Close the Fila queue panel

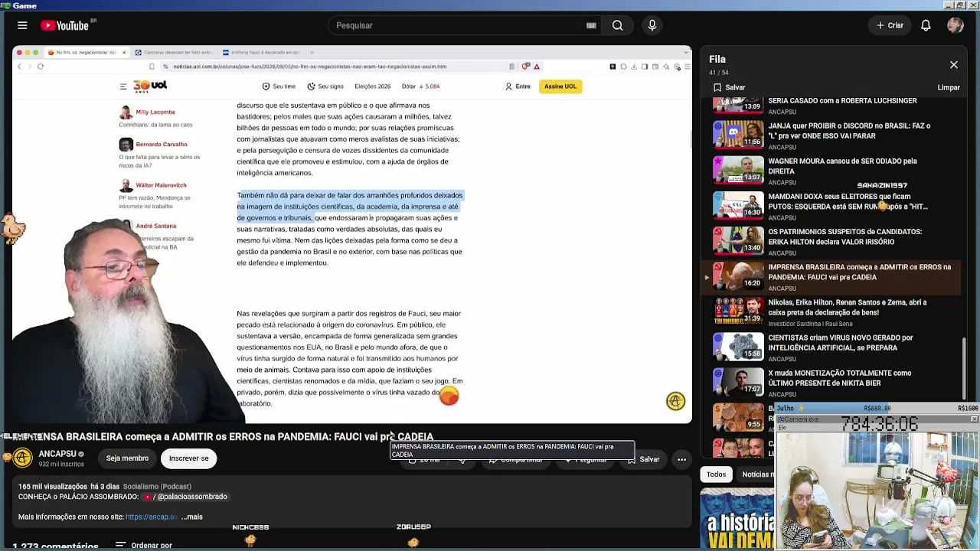tap(954, 65)
